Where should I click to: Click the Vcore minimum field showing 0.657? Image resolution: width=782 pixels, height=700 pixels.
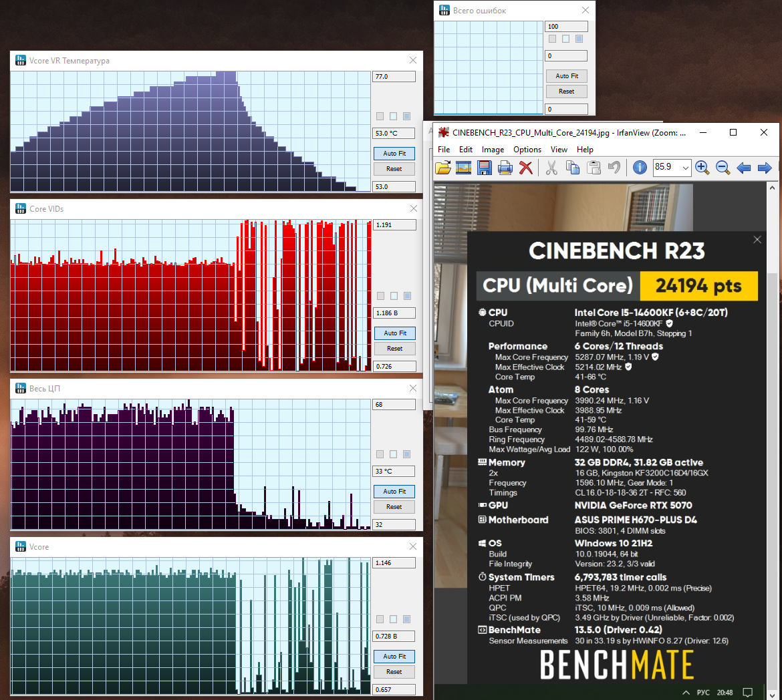coord(394,689)
